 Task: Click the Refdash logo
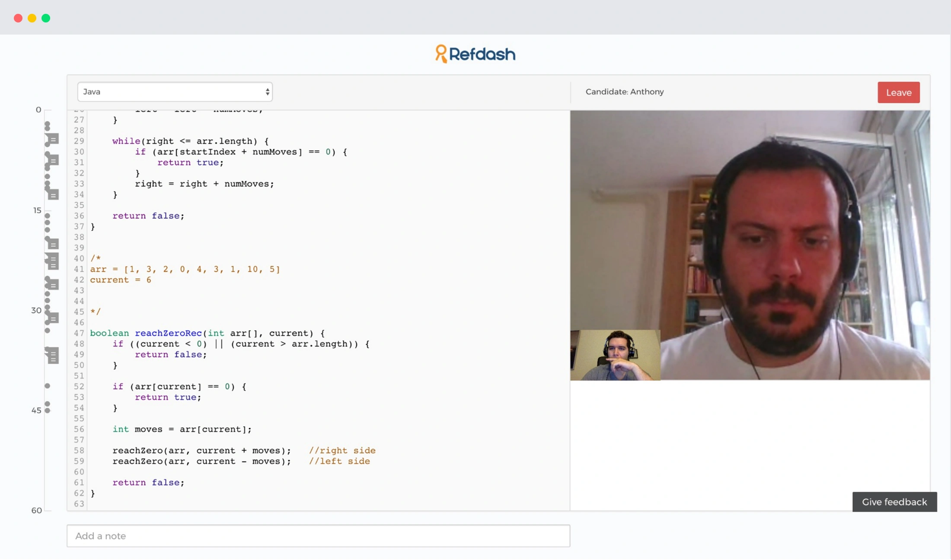pyautogui.click(x=475, y=54)
